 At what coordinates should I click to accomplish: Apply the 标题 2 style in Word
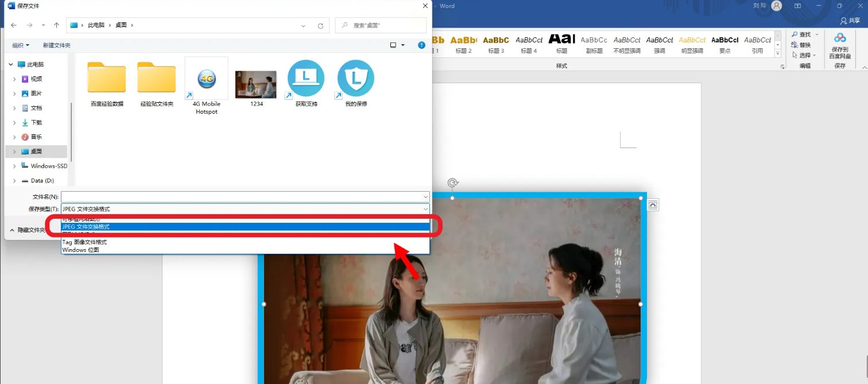tap(463, 45)
